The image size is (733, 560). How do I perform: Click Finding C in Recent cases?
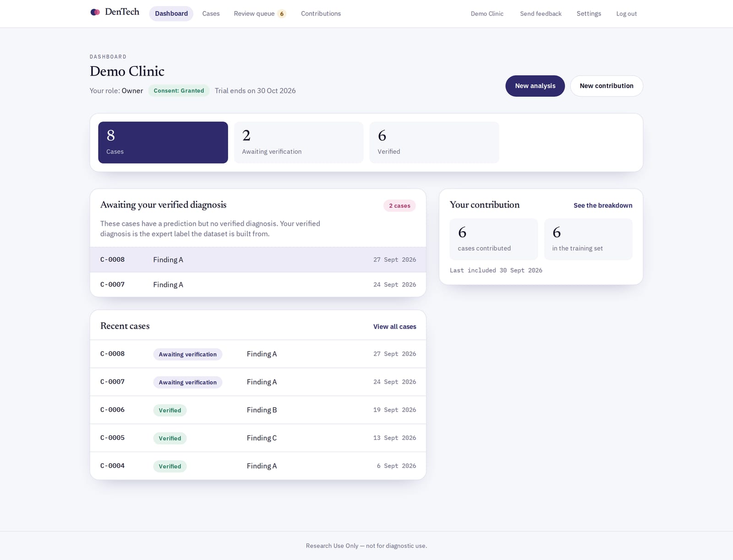pos(262,438)
